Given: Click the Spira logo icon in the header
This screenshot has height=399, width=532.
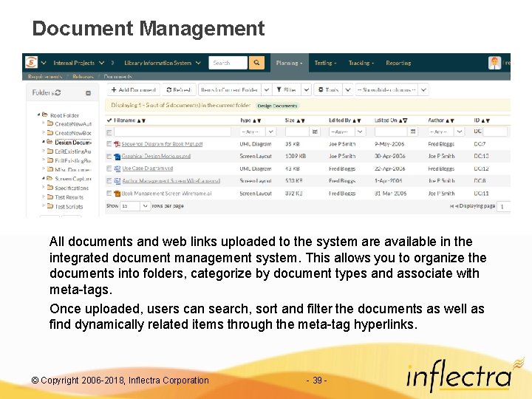Looking at the screenshot, I should click(31, 62).
